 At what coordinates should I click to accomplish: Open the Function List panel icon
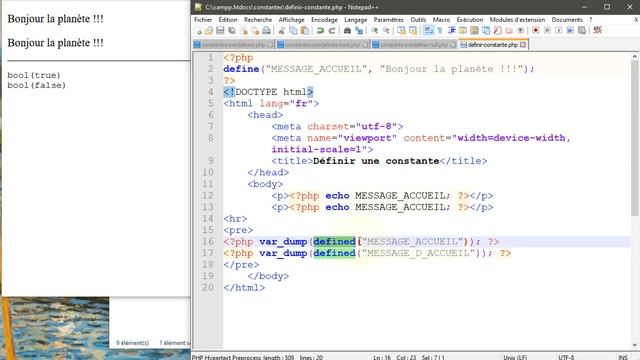(x=497, y=31)
